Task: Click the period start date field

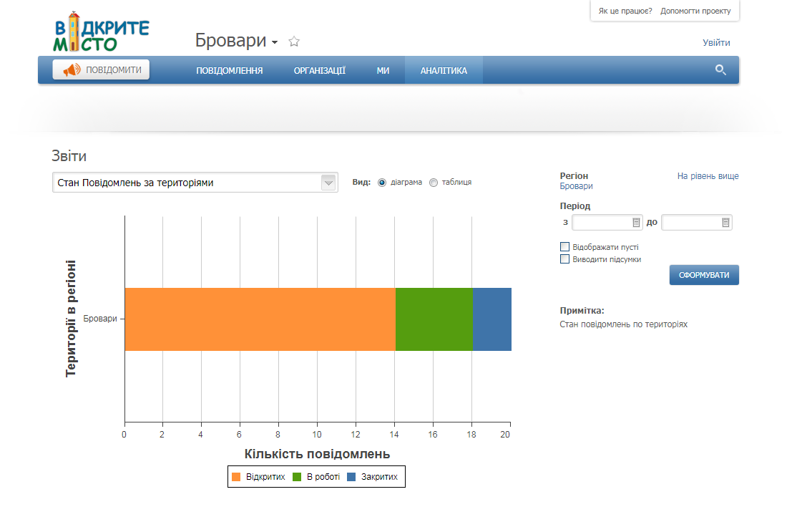Action: click(x=607, y=222)
